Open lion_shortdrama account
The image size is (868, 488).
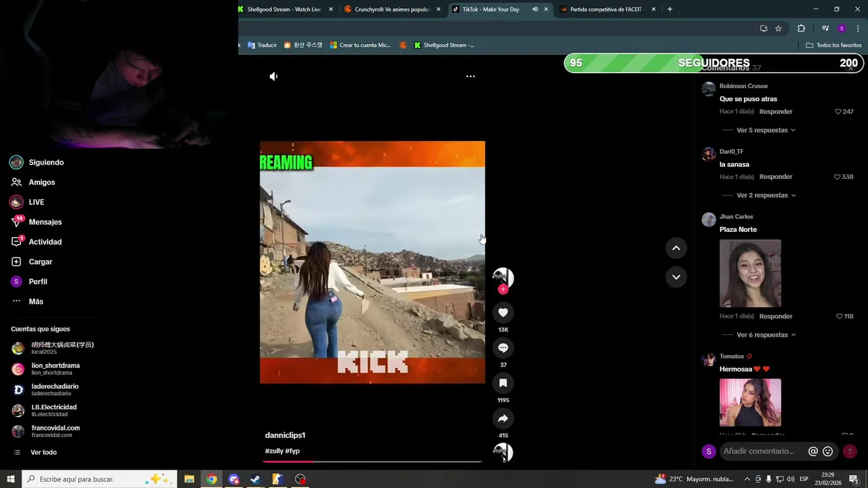[x=46, y=369]
